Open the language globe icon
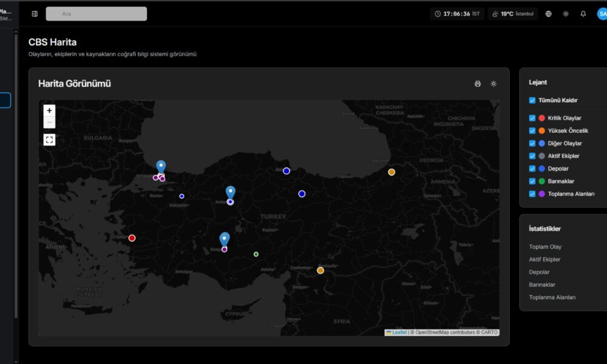The width and height of the screenshot is (607, 364). tap(549, 14)
